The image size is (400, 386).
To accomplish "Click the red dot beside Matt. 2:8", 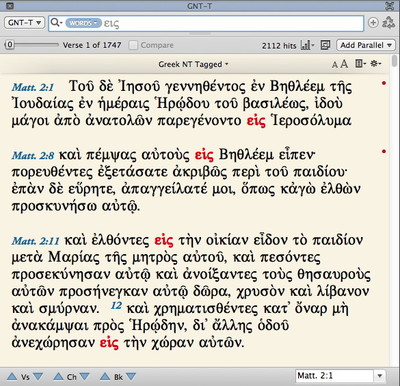I will click(x=384, y=152).
